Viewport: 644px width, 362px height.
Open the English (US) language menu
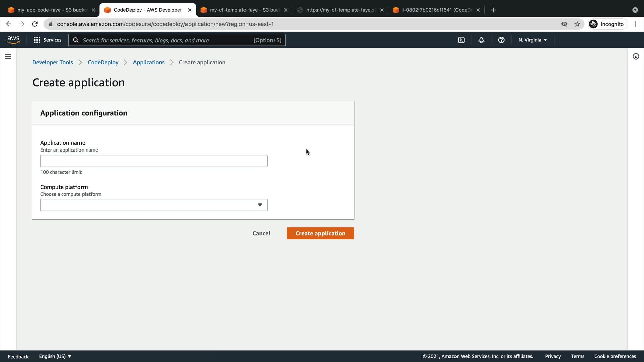pyautogui.click(x=55, y=356)
